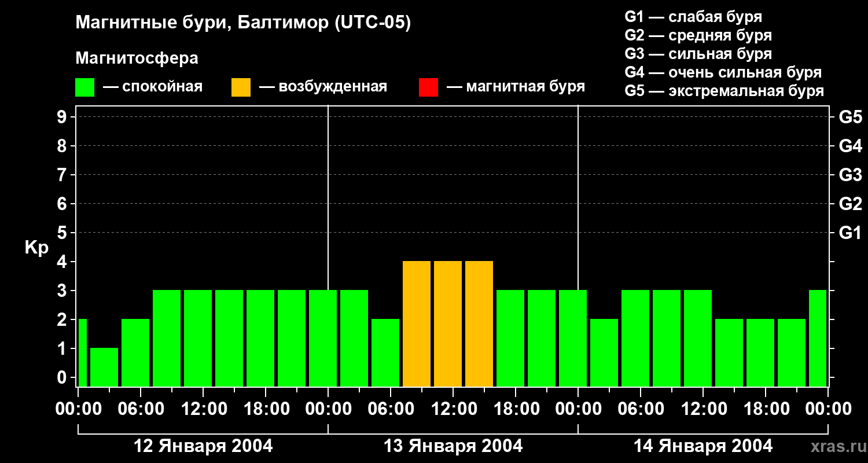The width and height of the screenshot is (868, 463).
Task: Select the last green bar on 14 January
Action: [817, 338]
